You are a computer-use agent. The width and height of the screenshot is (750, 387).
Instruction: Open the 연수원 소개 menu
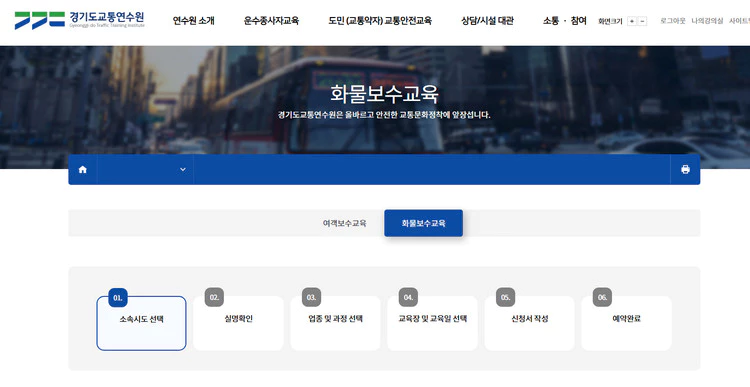[x=193, y=21]
